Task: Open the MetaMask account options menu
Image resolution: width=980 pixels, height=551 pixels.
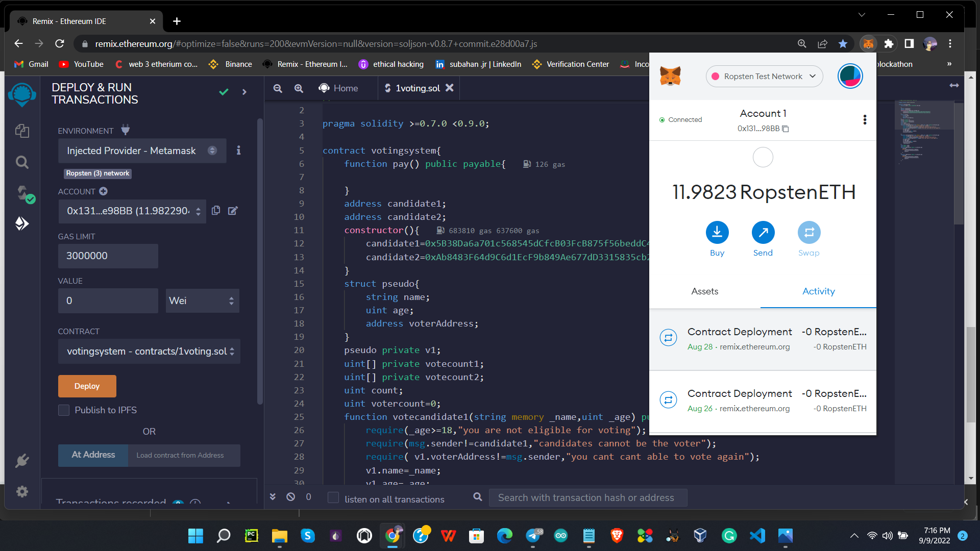Action: tap(864, 119)
